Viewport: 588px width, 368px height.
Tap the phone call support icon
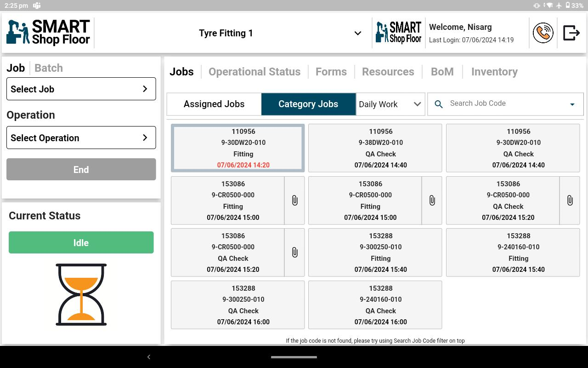(543, 33)
